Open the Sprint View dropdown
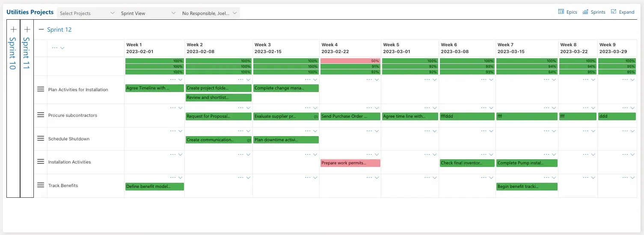 [x=148, y=13]
